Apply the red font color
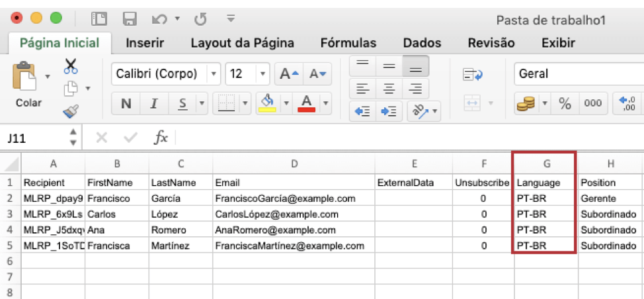Image resolution: width=644 pixels, height=299 pixels. pyautogui.click(x=307, y=103)
